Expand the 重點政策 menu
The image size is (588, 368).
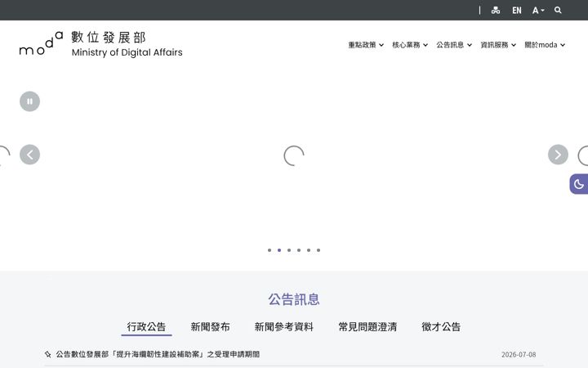click(366, 45)
